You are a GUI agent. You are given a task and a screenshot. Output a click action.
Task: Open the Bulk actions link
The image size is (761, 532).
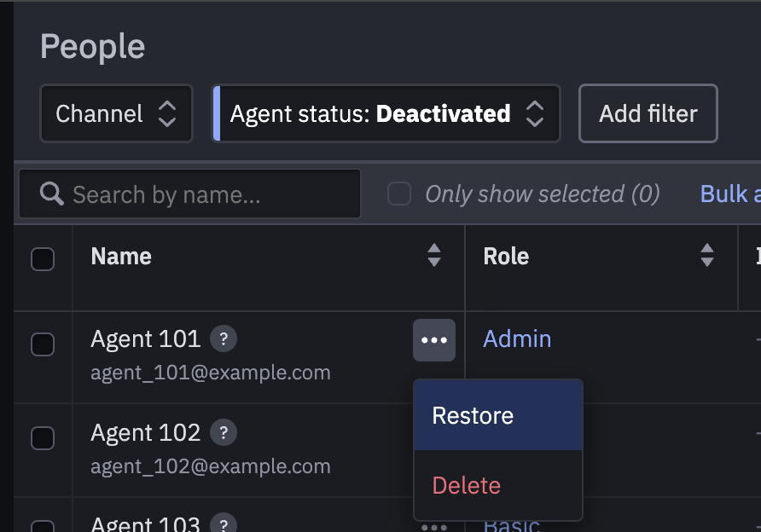pyautogui.click(x=730, y=194)
